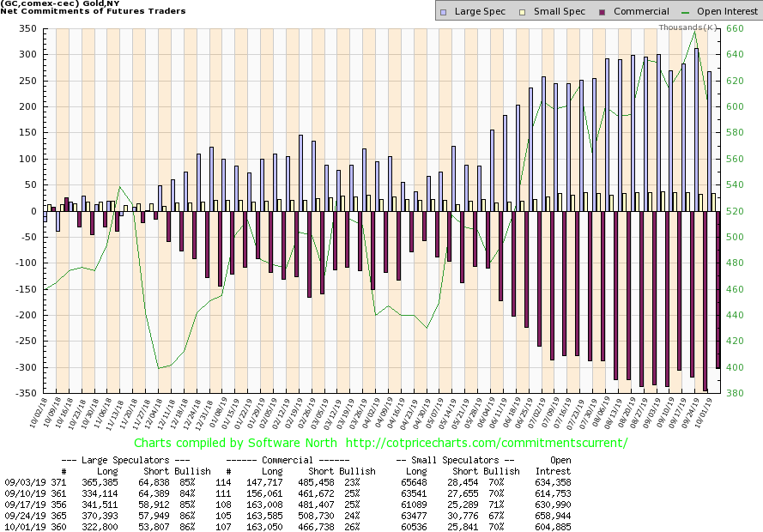Open the cotpricecharts.com commitmentscurrent URL
This screenshot has height=532, width=763.
[485, 443]
